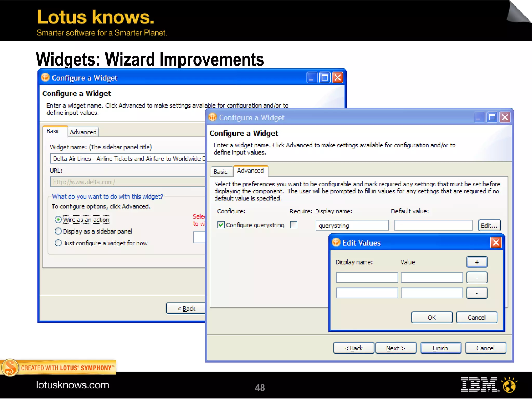
Task: Select Just configure a widget for now
Action: click(x=58, y=243)
